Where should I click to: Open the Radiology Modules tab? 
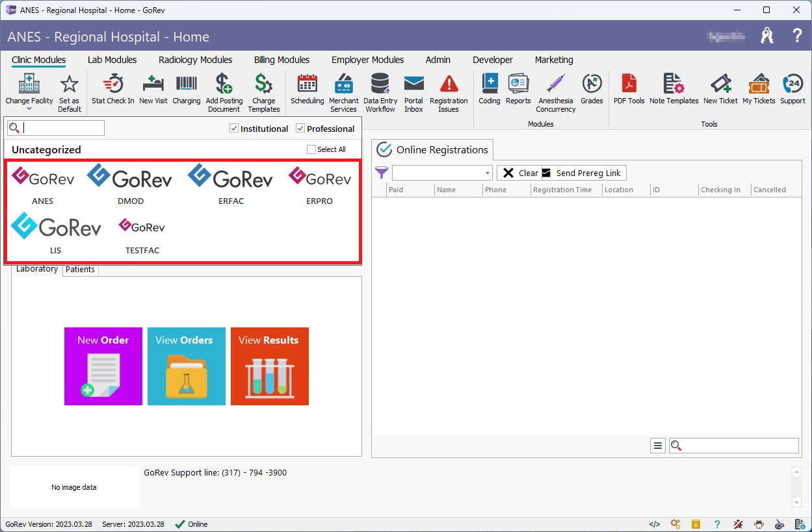point(196,60)
